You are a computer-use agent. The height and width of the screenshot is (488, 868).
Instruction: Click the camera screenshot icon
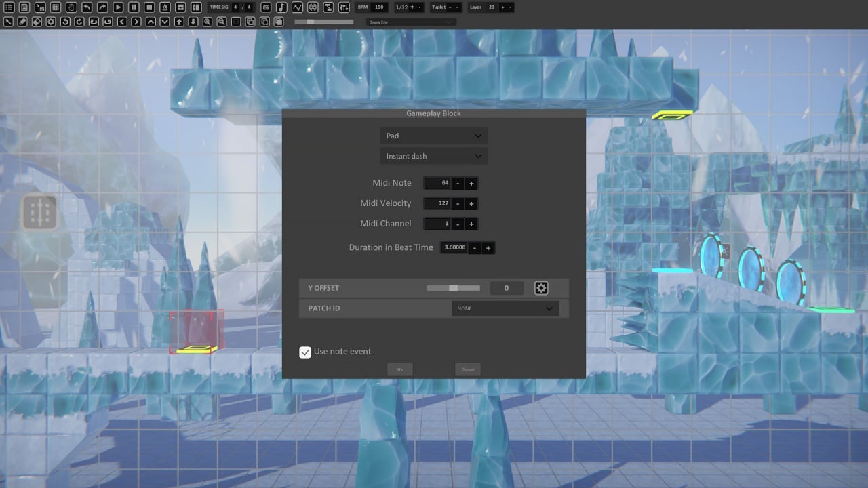point(266,7)
